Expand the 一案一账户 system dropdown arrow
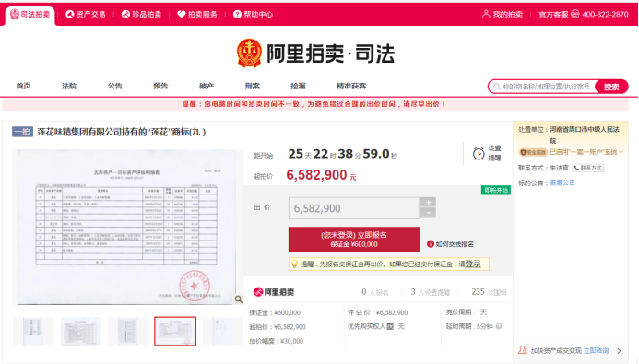This screenshot has height=364, width=639. tap(621, 152)
